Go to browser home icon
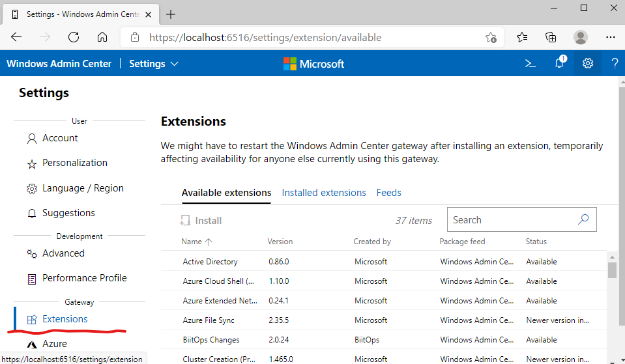This screenshot has width=625, height=364. pos(102,37)
